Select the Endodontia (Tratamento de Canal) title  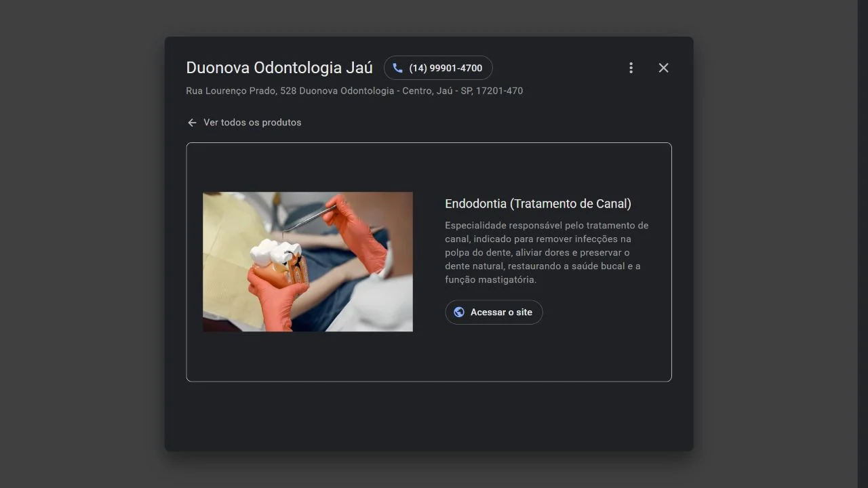[538, 204]
